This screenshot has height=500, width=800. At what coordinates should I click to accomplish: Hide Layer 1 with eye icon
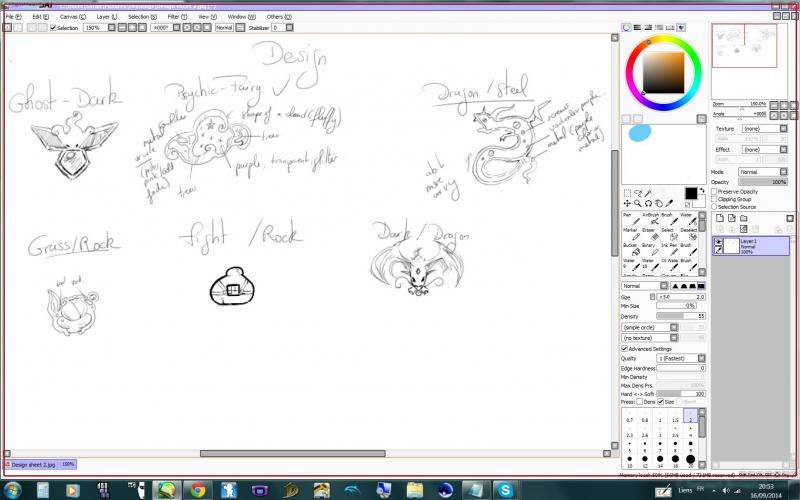coord(718,241)
